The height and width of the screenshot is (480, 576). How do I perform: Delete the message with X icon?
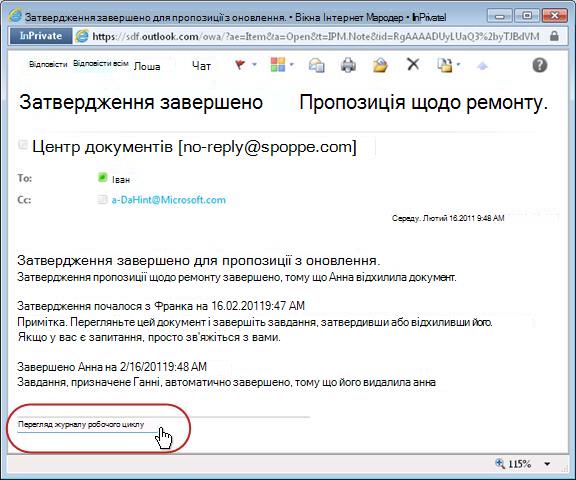(413, 65)
